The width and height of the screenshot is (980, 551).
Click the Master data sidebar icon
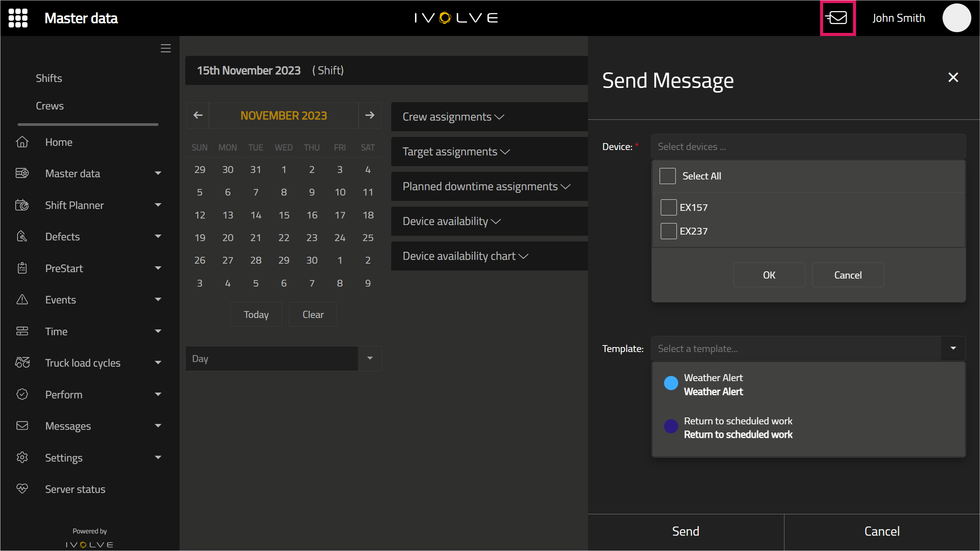pos(22,173)
